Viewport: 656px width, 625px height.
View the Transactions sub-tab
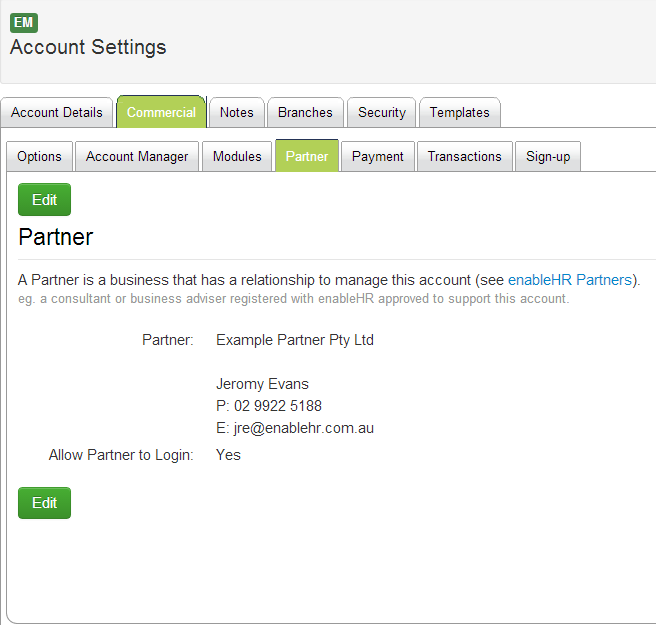point(464,157)
